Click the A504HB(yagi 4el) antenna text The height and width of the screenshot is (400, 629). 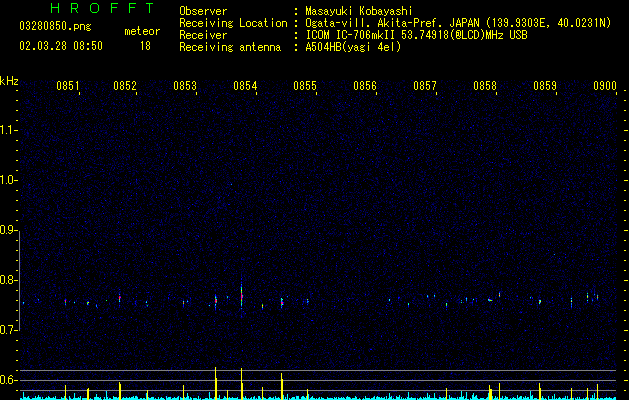tap(353, 47)
